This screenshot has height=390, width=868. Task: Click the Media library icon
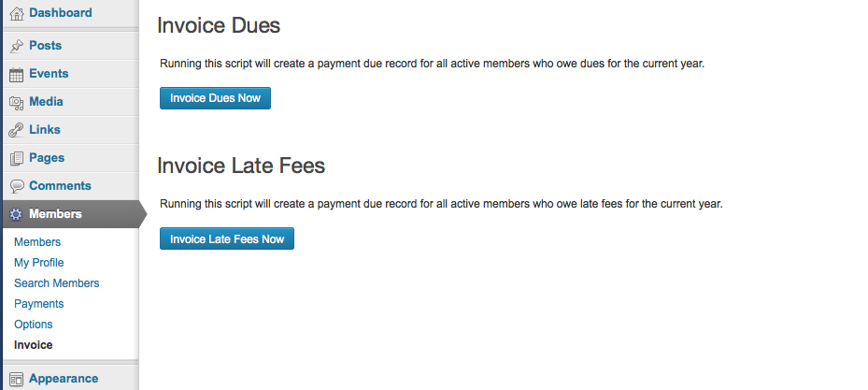[x=16, y=102]
